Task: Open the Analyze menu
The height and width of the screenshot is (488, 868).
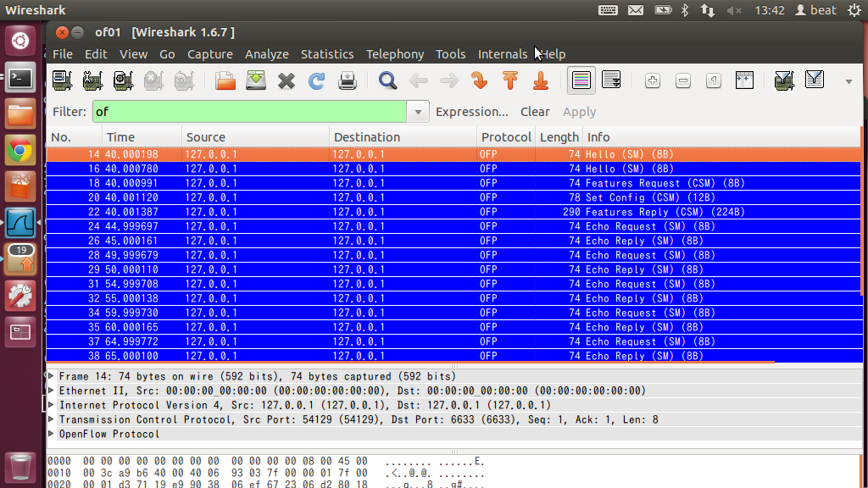Action: 267,54
